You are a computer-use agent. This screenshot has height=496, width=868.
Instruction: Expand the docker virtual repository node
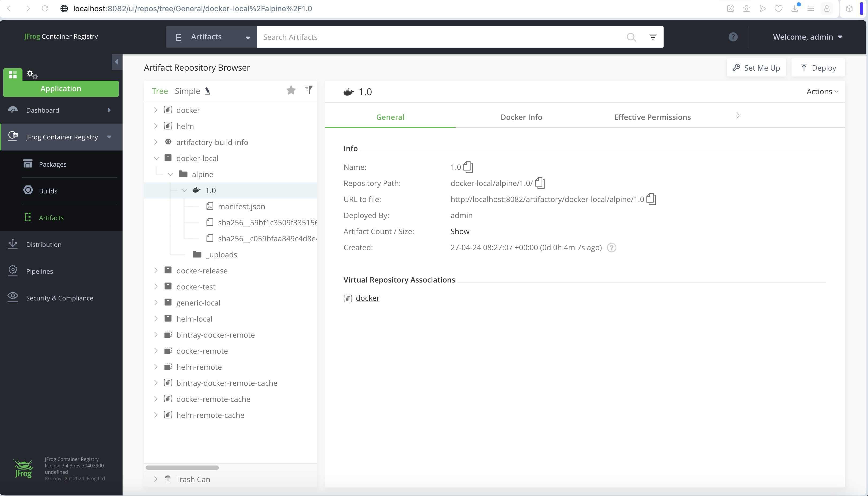click(156, 110)
